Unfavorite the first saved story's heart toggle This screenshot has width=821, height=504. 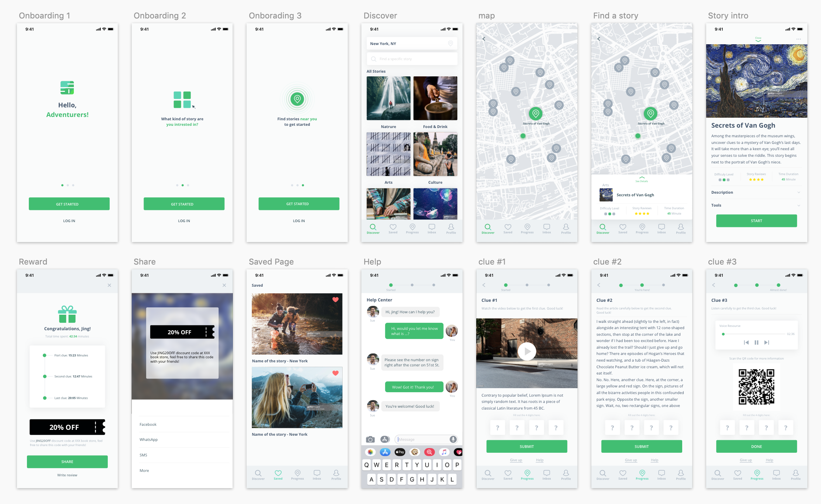[335, 300]
